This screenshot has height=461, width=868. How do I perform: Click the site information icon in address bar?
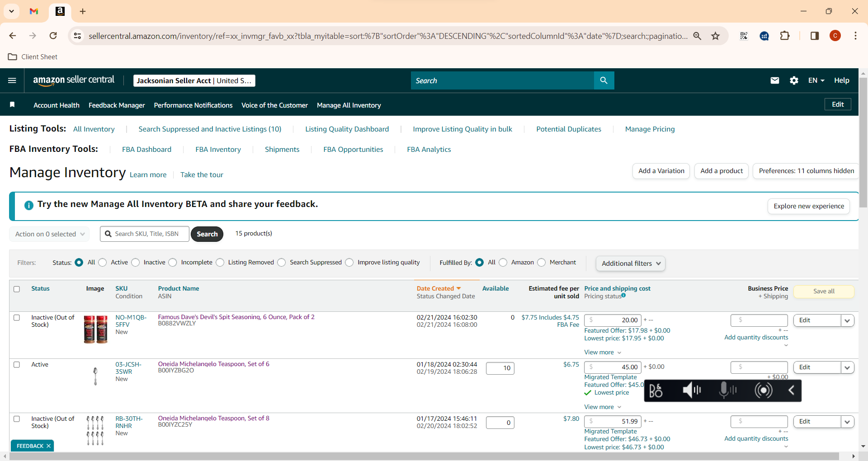(78, 36)
